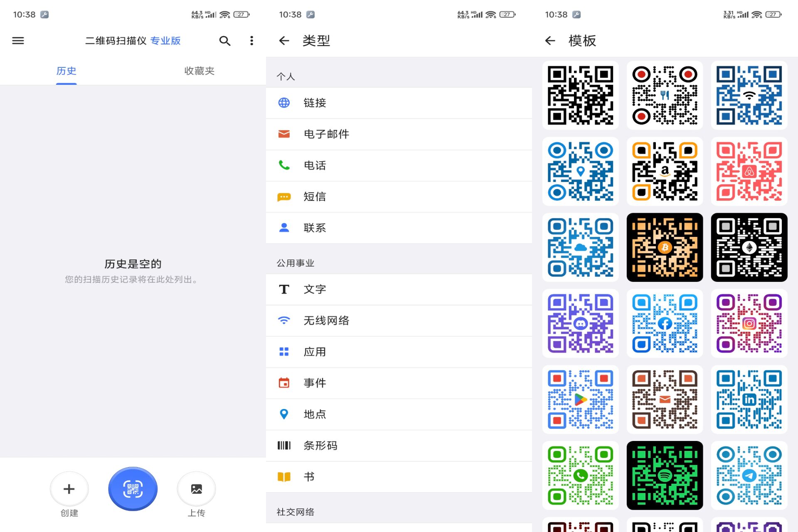798x532 pixels.
Task: Pick the Telegram QR template
Action: (x=749, y=475)
